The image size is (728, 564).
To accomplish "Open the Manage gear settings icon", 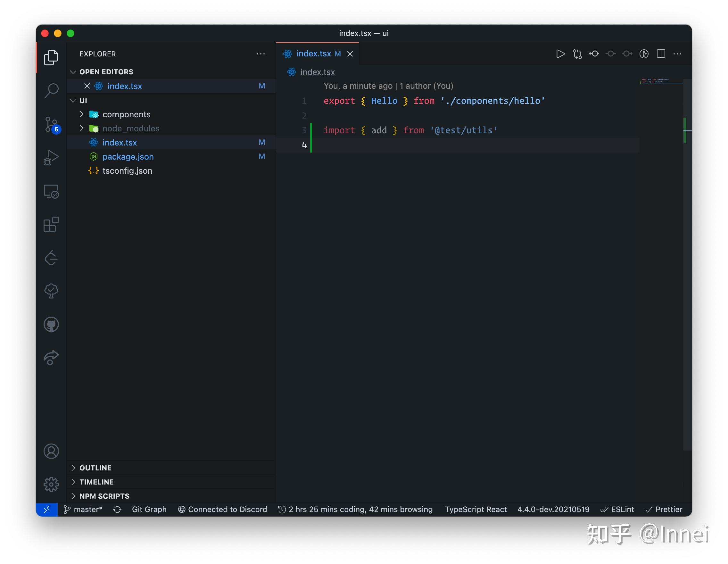I will [x=51, y=484].
